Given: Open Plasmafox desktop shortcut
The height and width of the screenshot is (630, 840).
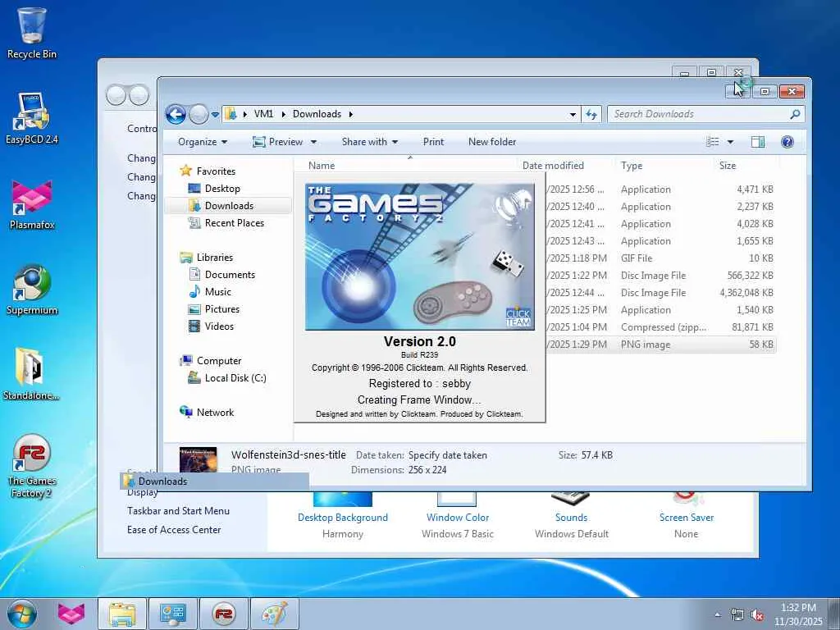Looking at the screenshot, I should tap(32, 204).
